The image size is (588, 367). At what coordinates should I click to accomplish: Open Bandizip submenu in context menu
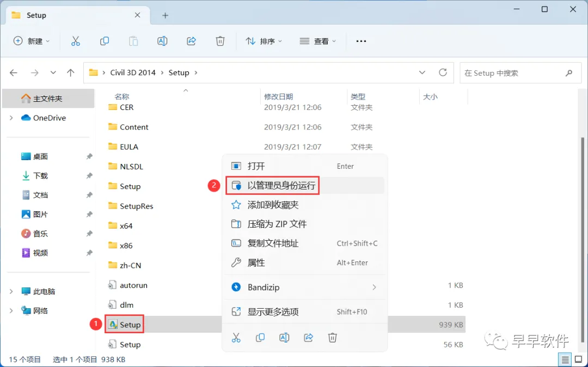tap(305, 287)
